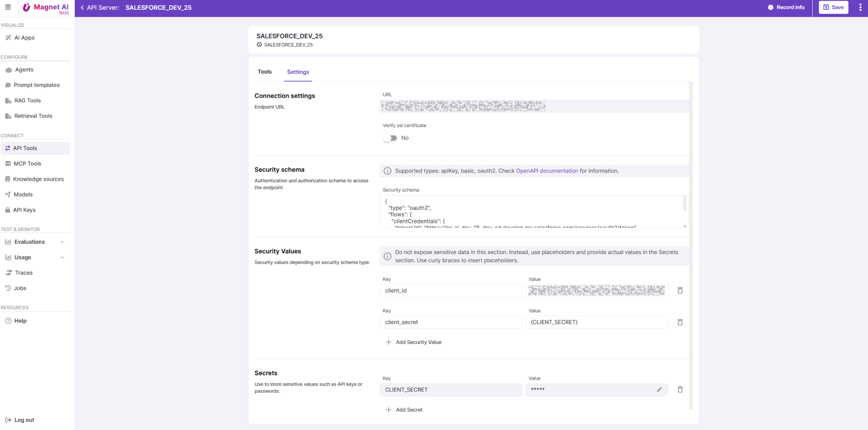This screenshot has height=430, width=868.
Task: Expand the Usage sidebar section
Action: point(62,258)
